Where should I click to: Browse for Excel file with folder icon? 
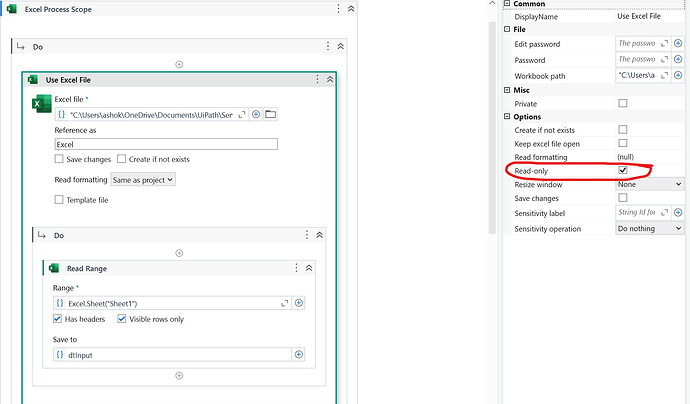(x=270, y=114)
